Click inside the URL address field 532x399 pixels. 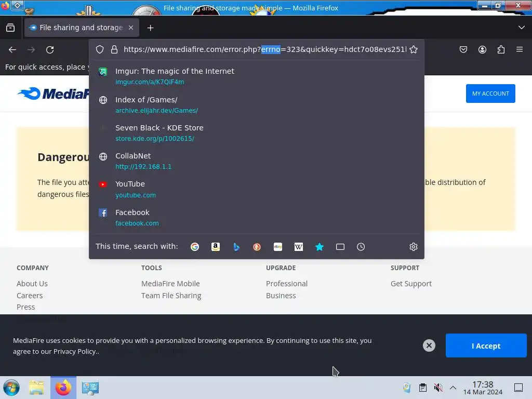tap(264, 49)
